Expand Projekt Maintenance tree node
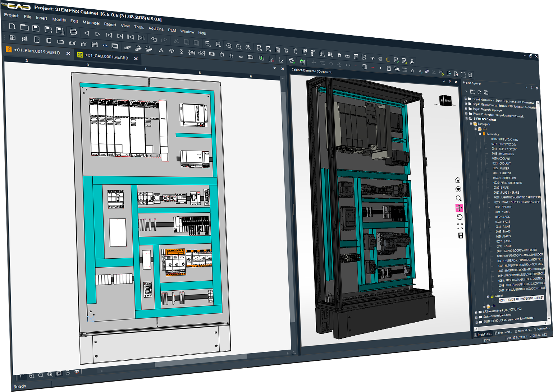 tap(466, 99)
